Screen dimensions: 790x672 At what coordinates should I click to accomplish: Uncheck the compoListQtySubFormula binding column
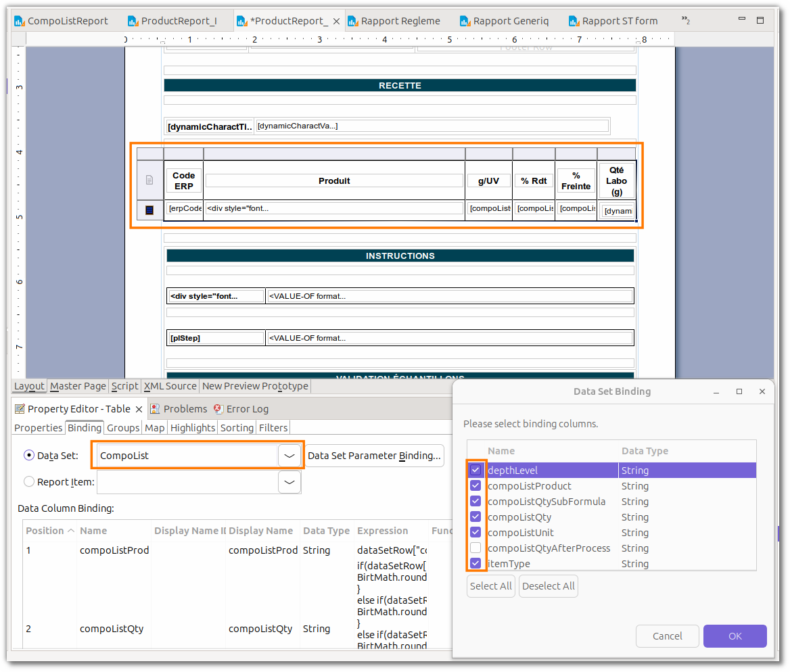[475, 501]
